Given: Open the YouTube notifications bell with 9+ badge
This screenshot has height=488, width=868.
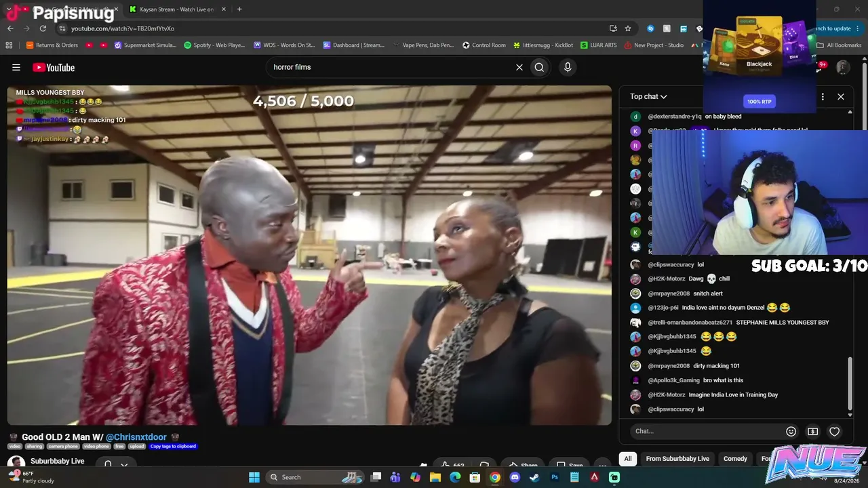Looking at the screenshot, I should point(818,67).
